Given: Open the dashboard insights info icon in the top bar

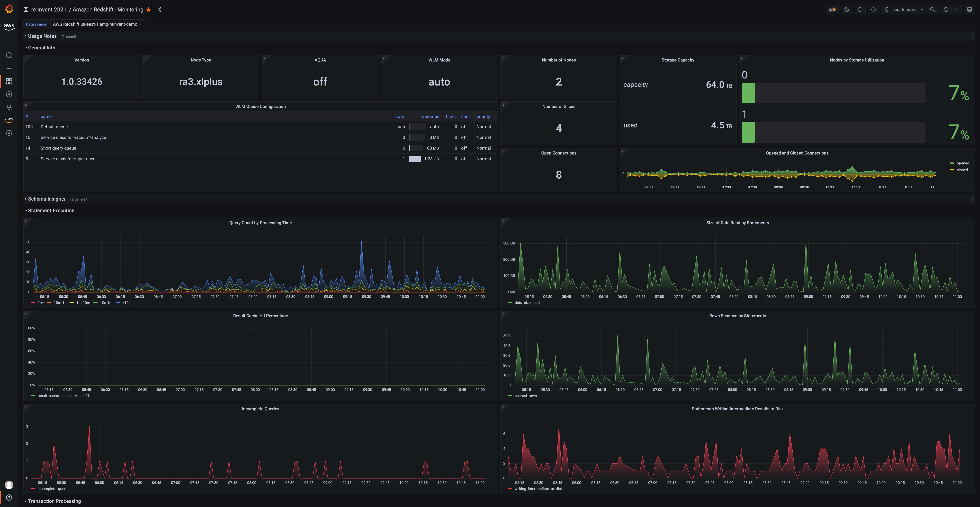Looking at the screenshot, I should pyautogui.click(x=860, y=9).
